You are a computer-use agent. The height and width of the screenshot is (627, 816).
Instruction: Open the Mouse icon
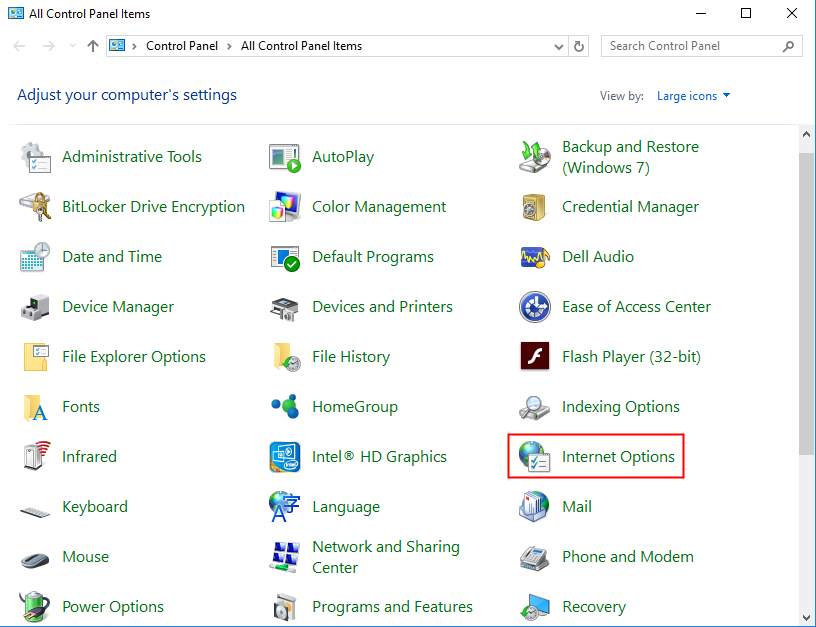pyautogui.click(x=35, y=557)
